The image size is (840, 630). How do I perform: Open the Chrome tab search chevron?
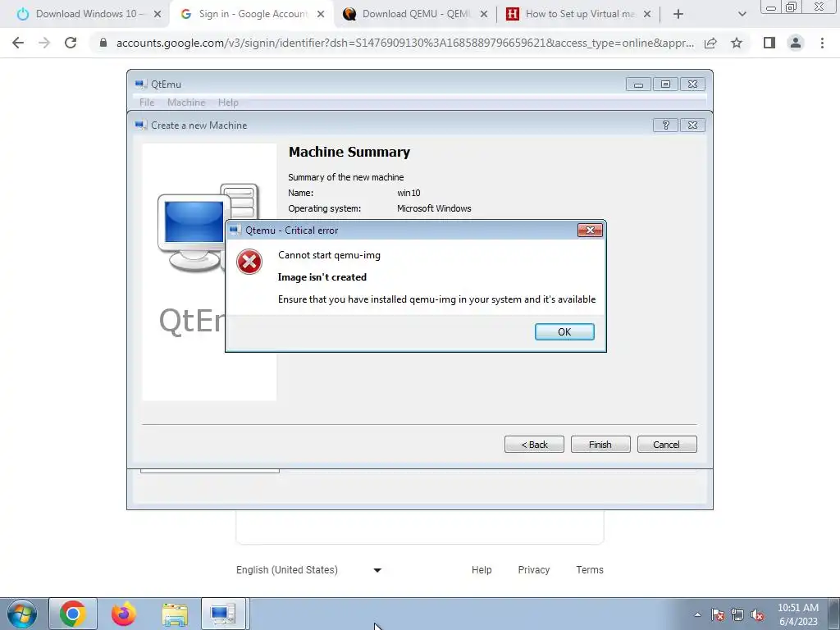742,14
